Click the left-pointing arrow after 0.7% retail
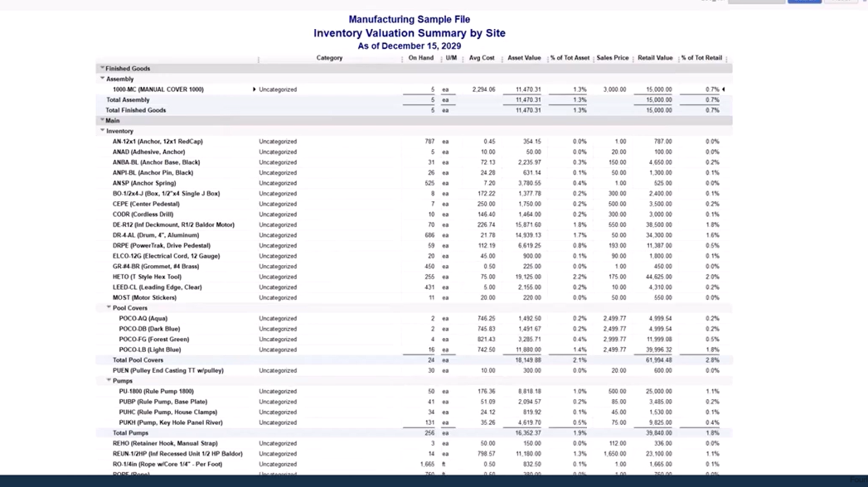 724,89
